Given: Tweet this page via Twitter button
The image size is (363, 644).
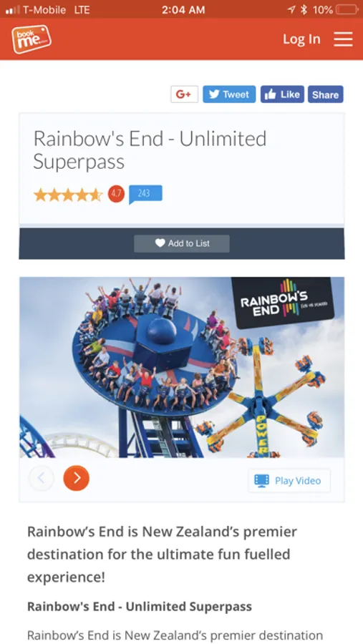Looking at the screenshot, I should (229, 94).
